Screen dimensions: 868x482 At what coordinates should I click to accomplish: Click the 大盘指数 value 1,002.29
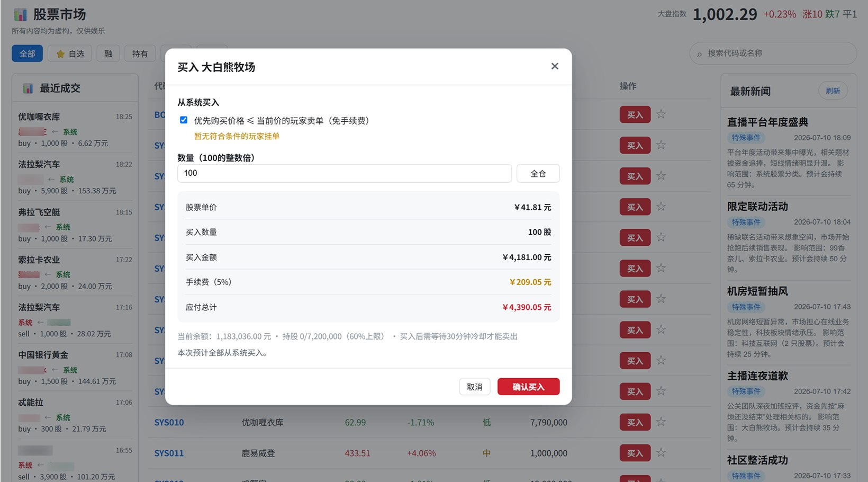click(x=725, y=14)
